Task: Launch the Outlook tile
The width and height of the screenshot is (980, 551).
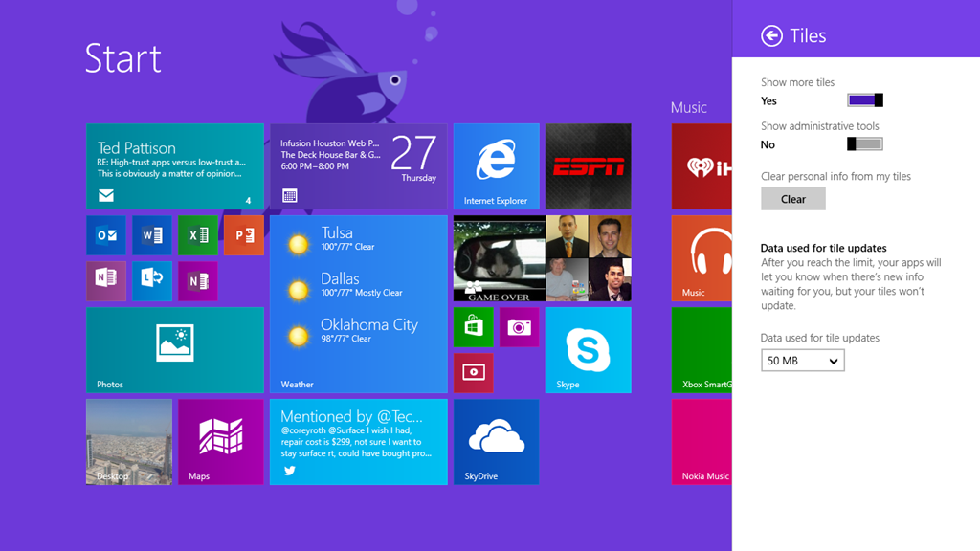Action: pos(106,235)
